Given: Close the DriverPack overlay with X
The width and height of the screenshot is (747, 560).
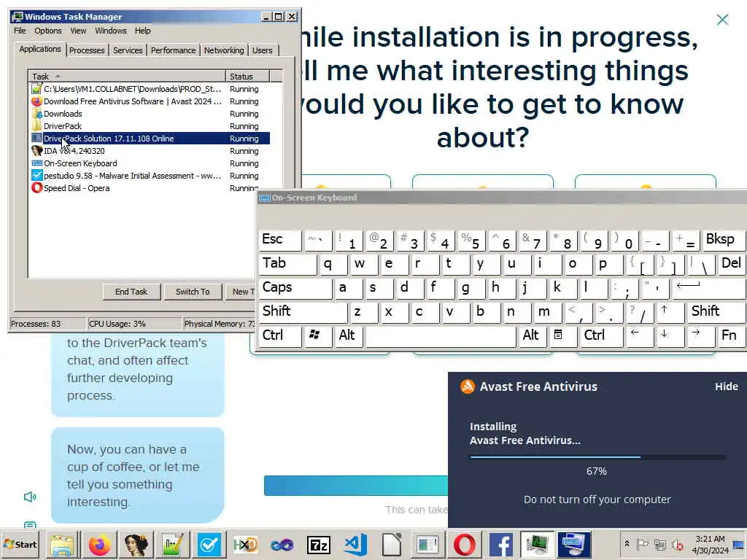Looking at the screenshot, I should (722, 20).
